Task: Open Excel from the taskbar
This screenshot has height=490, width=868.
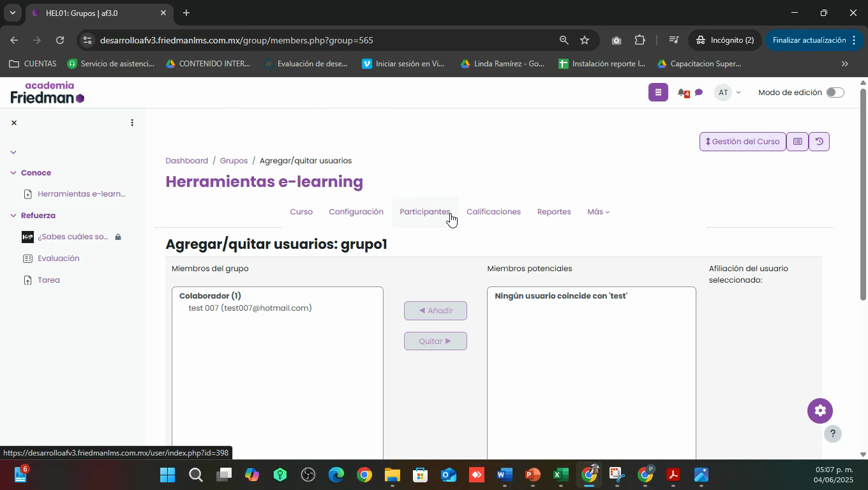Action: (x=560, y=475)
